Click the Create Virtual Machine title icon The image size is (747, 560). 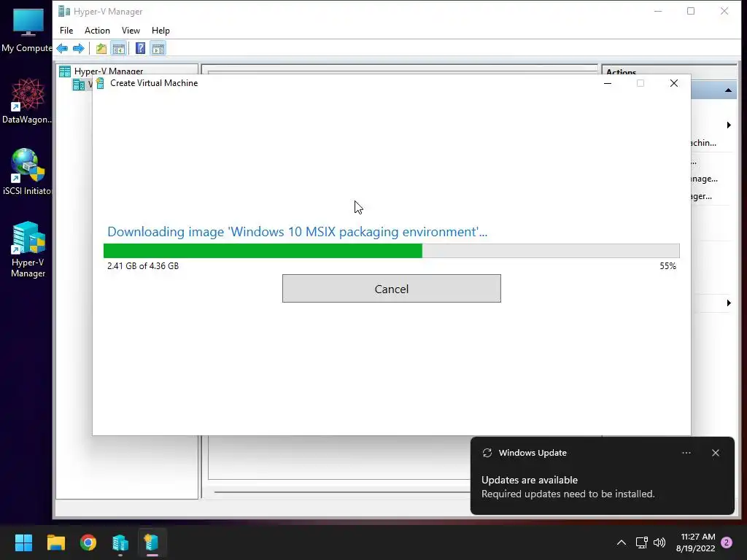click(x=100, y=83)
